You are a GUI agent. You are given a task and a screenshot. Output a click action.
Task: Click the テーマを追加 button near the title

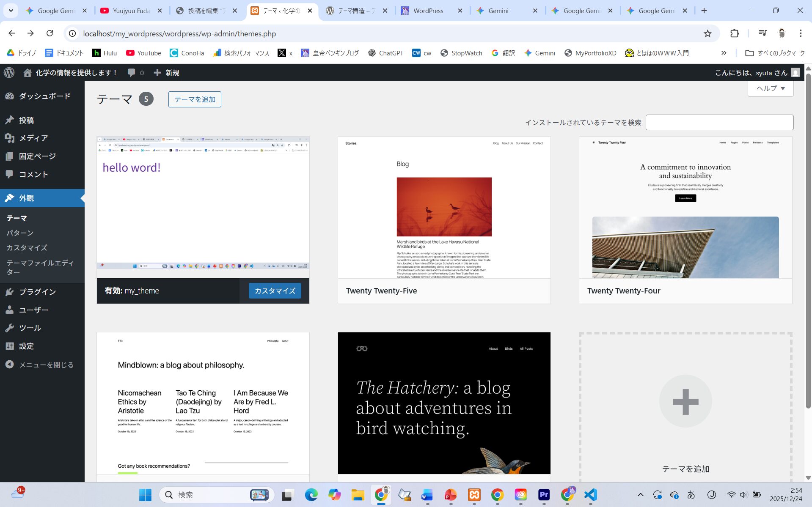click(195, 99)
